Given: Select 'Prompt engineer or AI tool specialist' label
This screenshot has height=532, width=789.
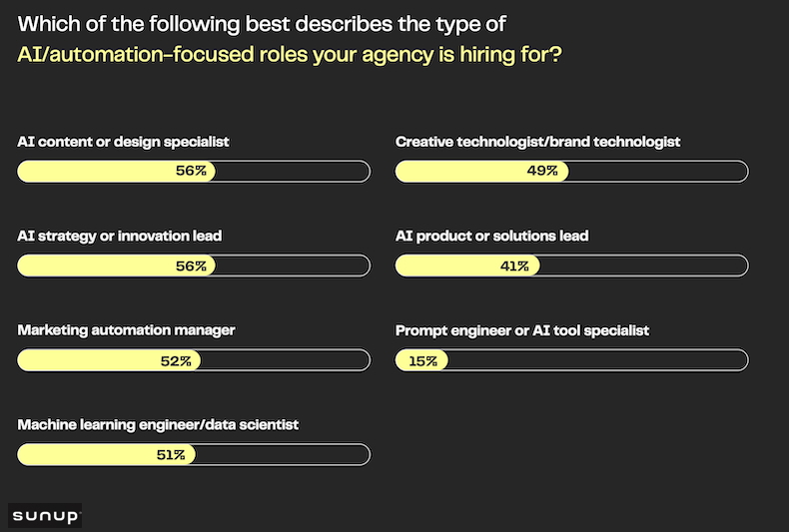Looking at the screenshot, I should click(x=522, y=330).
